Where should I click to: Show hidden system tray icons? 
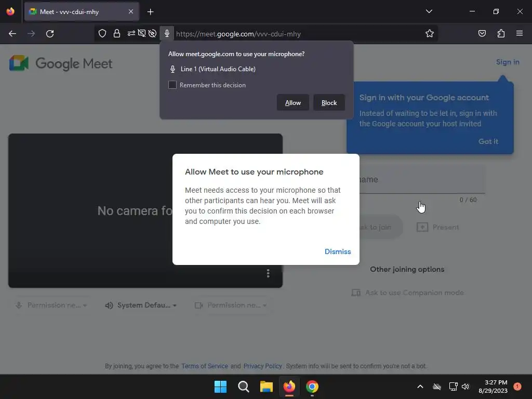pyautogui.click(x=420, y=387)
